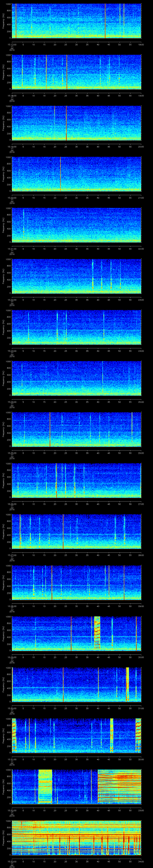Click the harmonic tonal band after 40 seconds in the 15:32:00 panel
The width and height of the screenshot is (153, 868).
[x=119, y=786]
